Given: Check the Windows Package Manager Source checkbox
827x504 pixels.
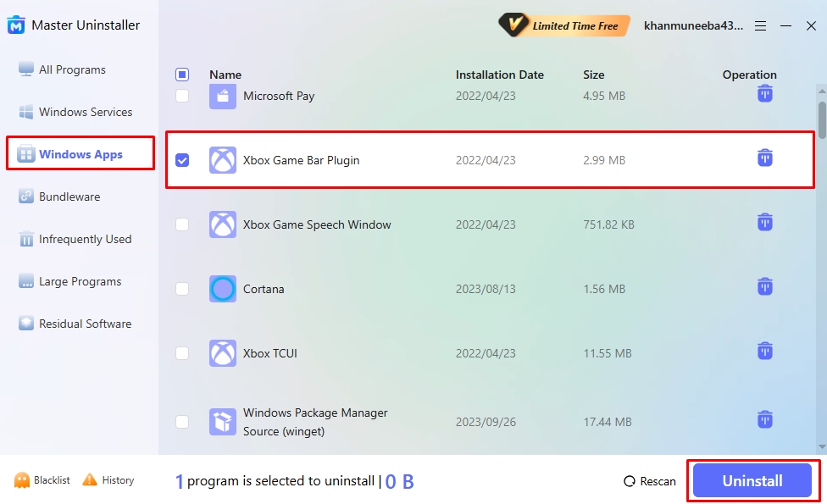Looking at the screenshot, I should 182,422.
